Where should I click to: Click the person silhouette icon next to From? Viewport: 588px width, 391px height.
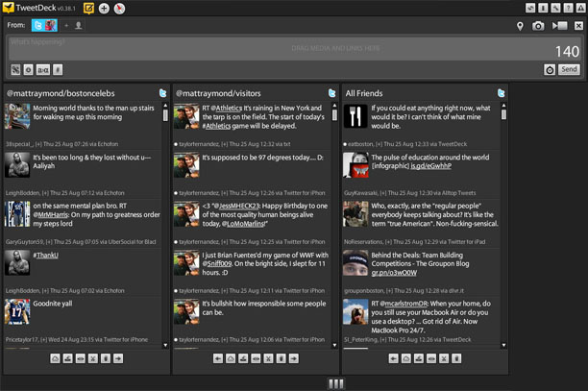(79, 26)
